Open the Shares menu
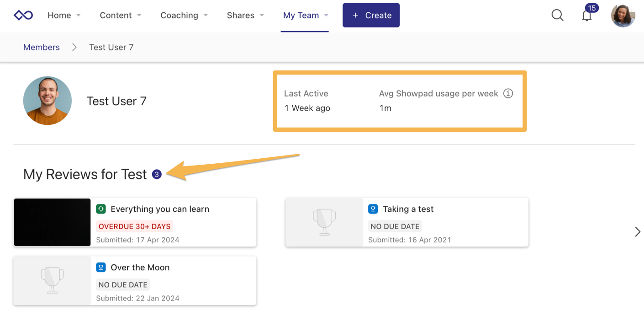Screen dimensions: 644x316 (245, 16)
